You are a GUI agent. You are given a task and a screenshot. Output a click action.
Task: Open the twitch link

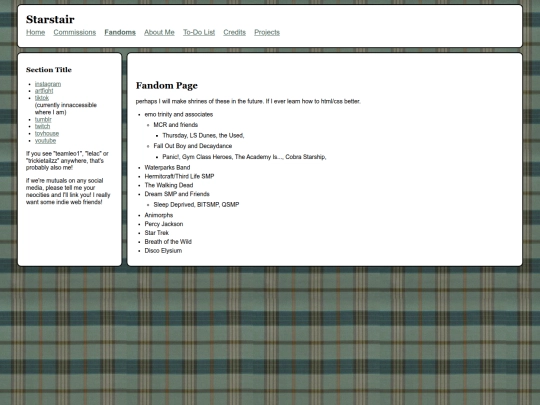(42, 126)
